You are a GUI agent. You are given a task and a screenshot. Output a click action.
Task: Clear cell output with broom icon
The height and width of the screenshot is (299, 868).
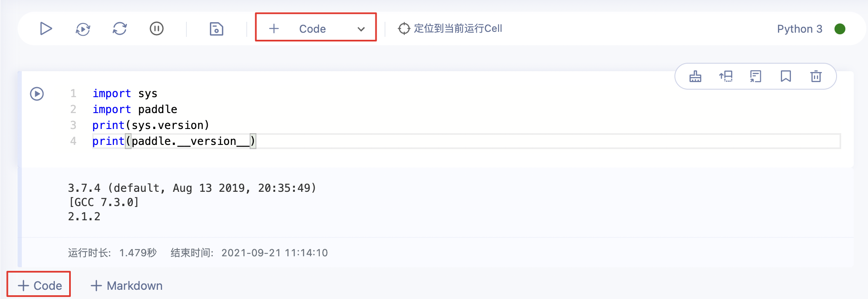695,76
